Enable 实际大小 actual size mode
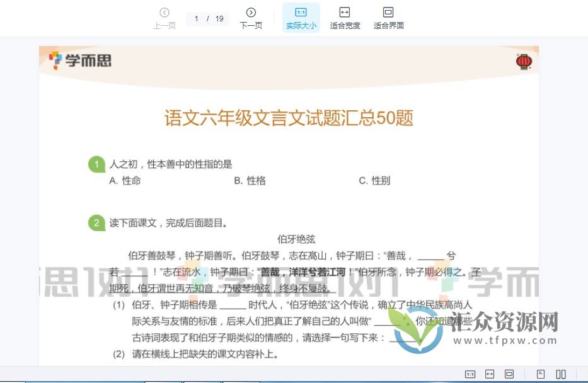588x383 pixels. tap(301, 17)
